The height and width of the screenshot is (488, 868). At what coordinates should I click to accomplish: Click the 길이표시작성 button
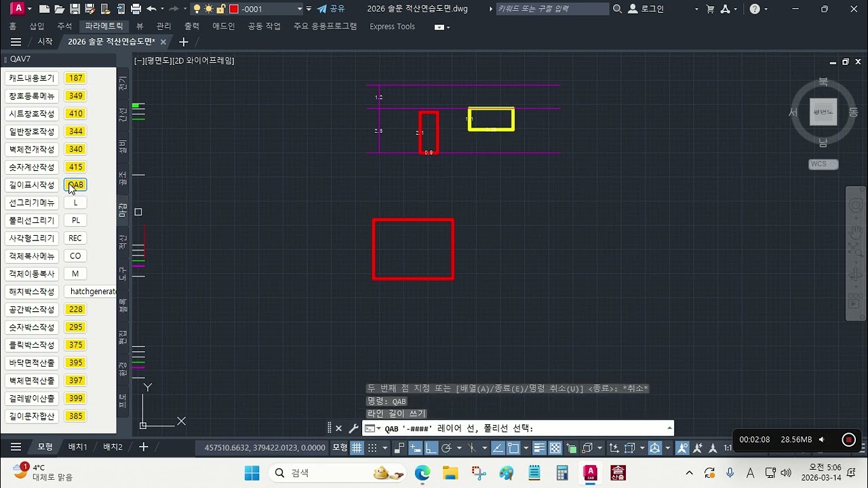point(32,185)
